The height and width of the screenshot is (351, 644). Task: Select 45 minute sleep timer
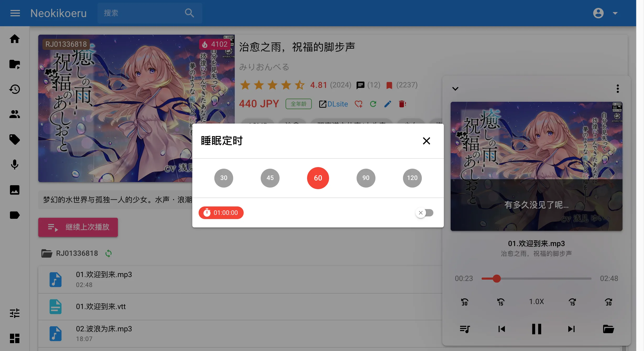[x=270, y=178]
